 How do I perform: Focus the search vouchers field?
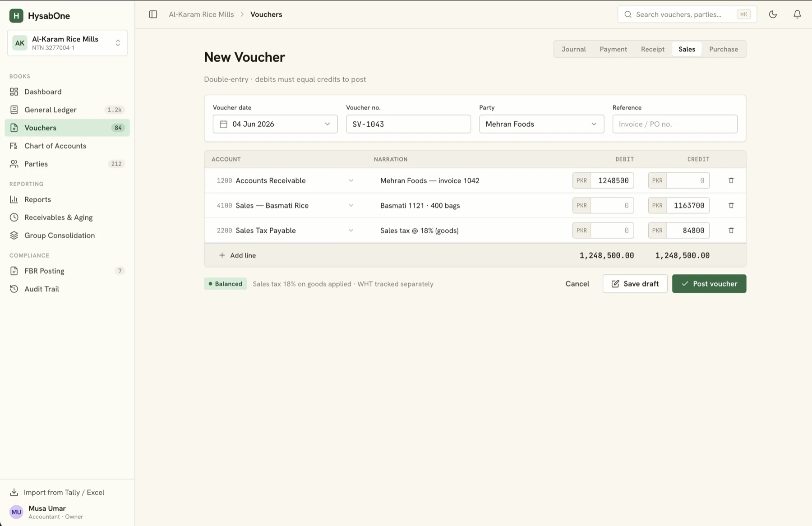[x=687, y=14]
